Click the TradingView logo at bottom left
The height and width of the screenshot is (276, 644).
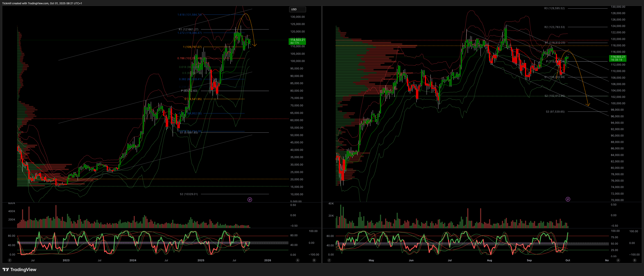pyautogui.click(x=19, y=270)
